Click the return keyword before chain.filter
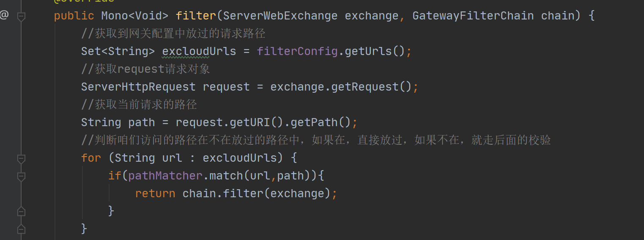Viewport: 644px width, 240px height. click(x=155, y=193)
